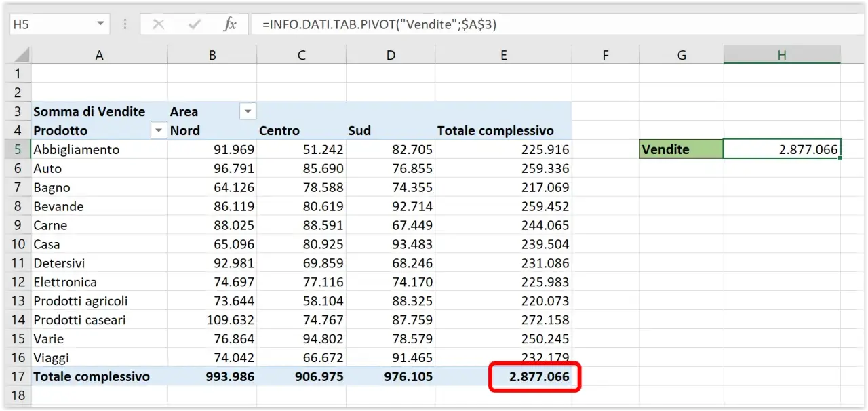Click the Nord column heading cell
Viewport: 868px width, 411px height.
click(x=212, y=130)
